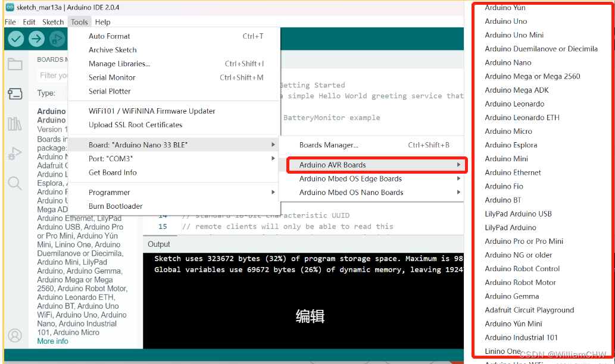This screenshot has height=364, width=615.
Task: Click the Filter your search field
Action: [53, 75]
